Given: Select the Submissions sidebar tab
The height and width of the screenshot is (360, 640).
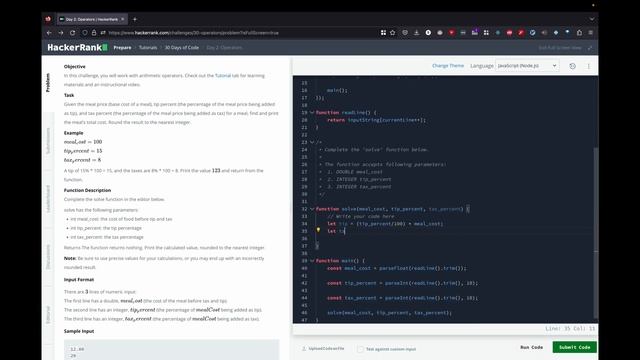Looking at the screenshot, I should [48, 141].
